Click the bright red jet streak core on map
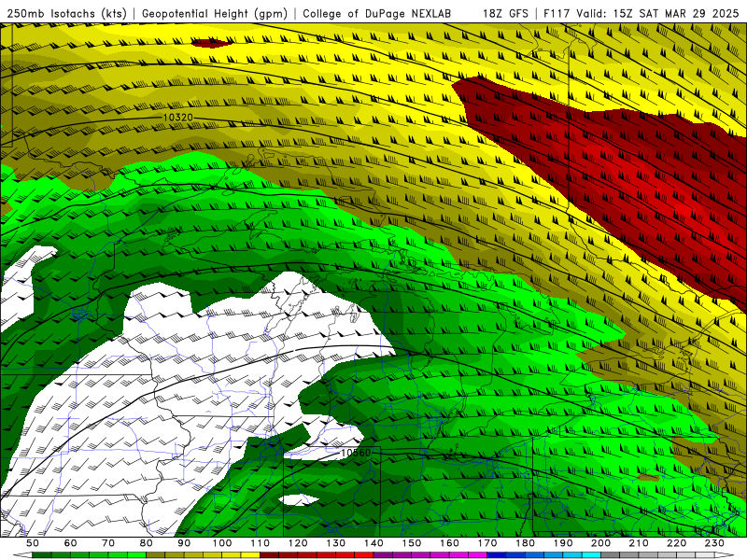The width and height of the screenshot is (747, 560). (686, 209)
